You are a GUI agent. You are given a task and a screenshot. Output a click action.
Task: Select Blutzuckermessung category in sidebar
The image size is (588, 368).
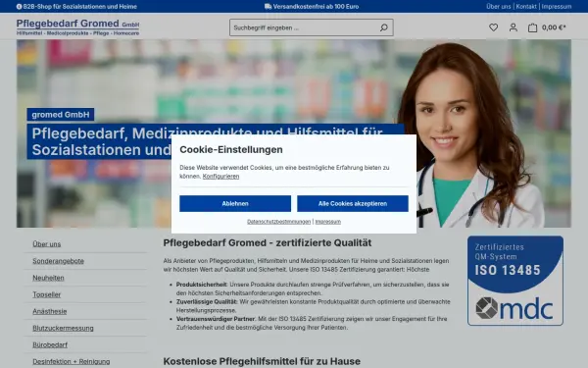click(x=63, y=328)
